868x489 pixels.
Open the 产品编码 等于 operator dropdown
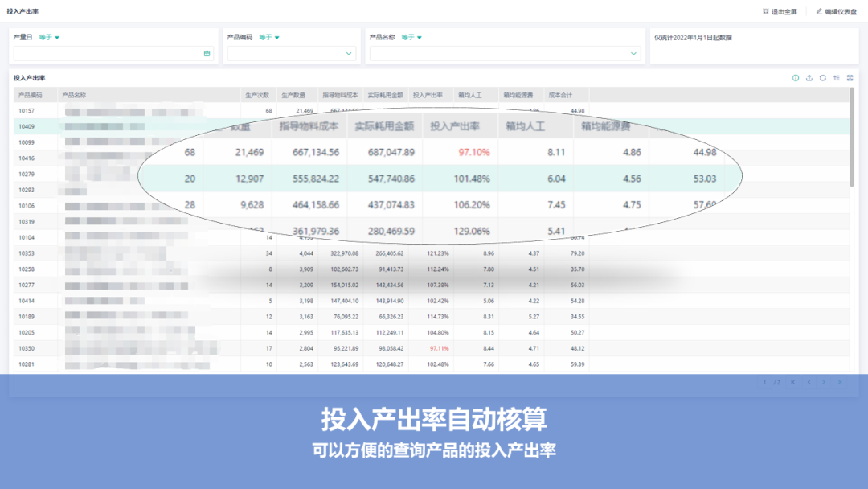point(269,37)
